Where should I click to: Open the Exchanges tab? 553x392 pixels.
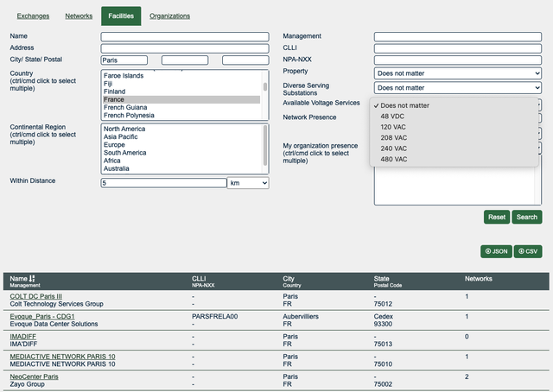(33, 16)
